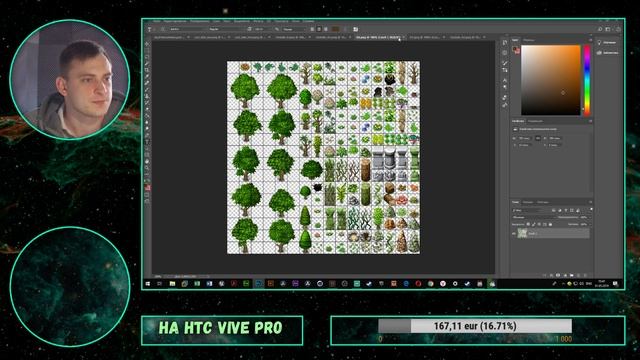The height and width of the screenshot is (360, 640).
Task: Open the Редактирование menu
Action: [x=175, y=21]
